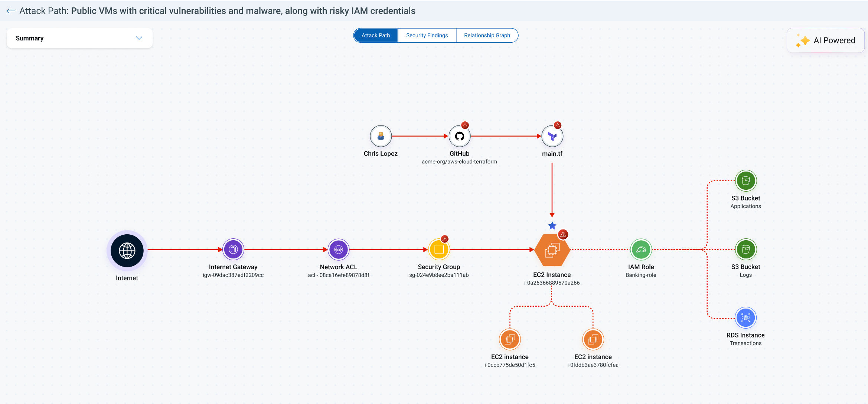The image size is (868, 404).
Task: Click the Chris Lopez user node
Action: pos(381,136)
